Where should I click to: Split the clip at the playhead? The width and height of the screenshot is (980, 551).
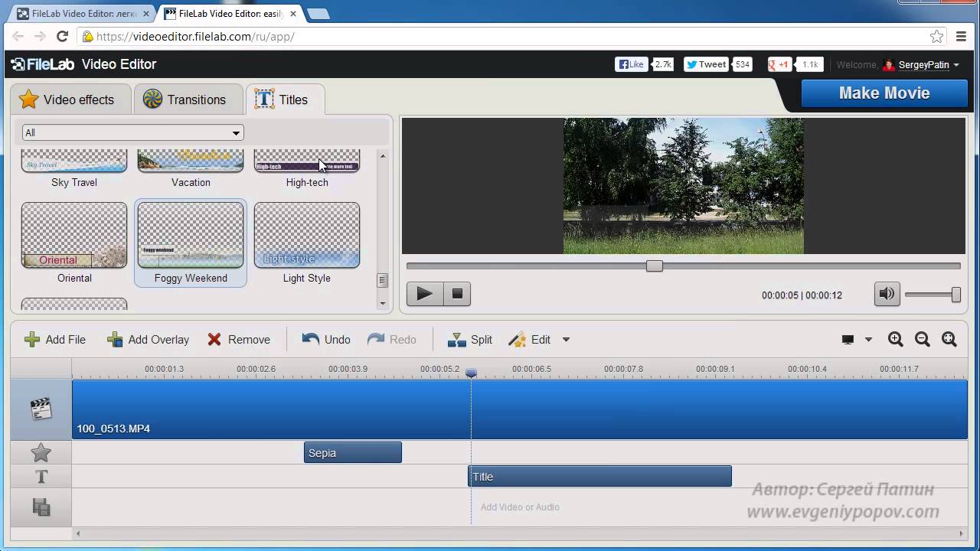(x=470, y=340)
